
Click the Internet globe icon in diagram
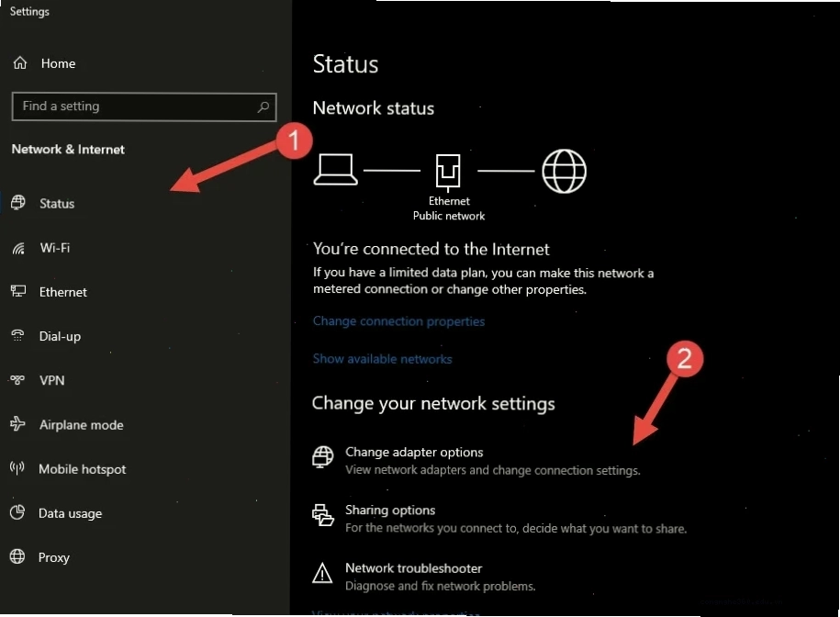coord(564,171)
